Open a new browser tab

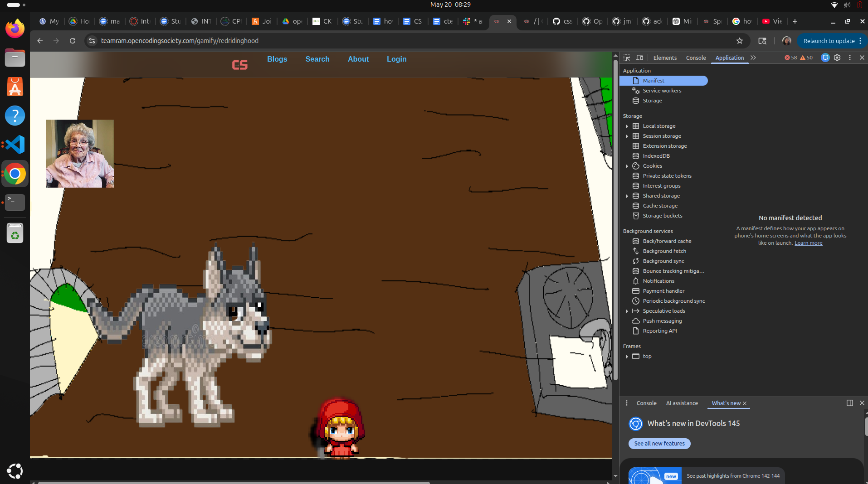(795, 21)
